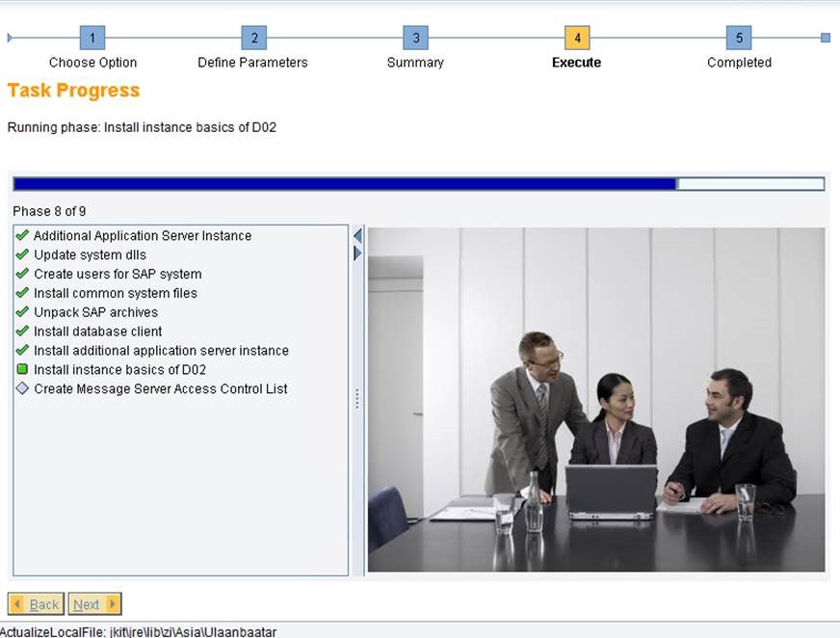The image size is (840, 638).
Task: Select highlighted step 4 Execute box
Action: pos(577,38)
